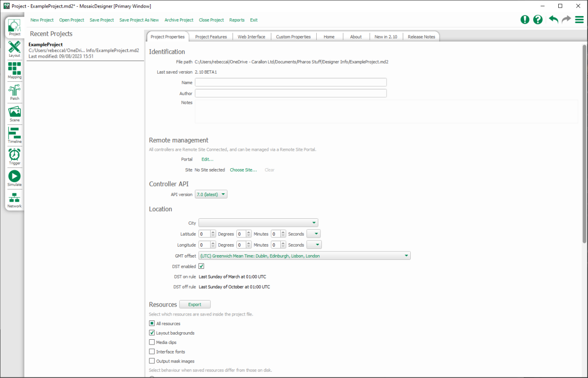The height and width of the screenshot is (378, 588).
Task: Expand the GMT offset dropdown
Action: 304,256
